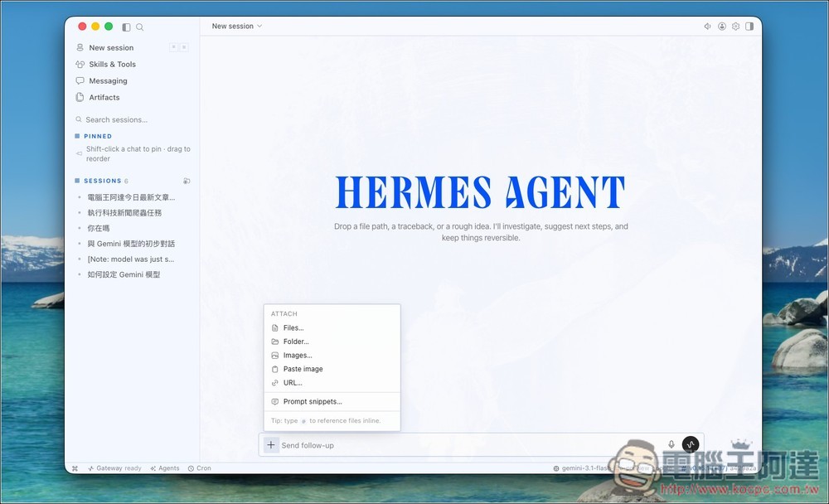Open Artifacts in the sidebar

[104, 97]
